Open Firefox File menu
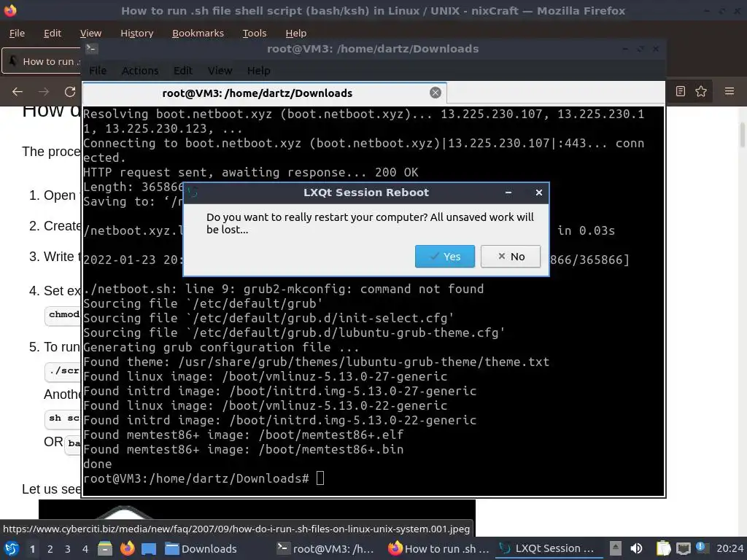 [17, 33]
